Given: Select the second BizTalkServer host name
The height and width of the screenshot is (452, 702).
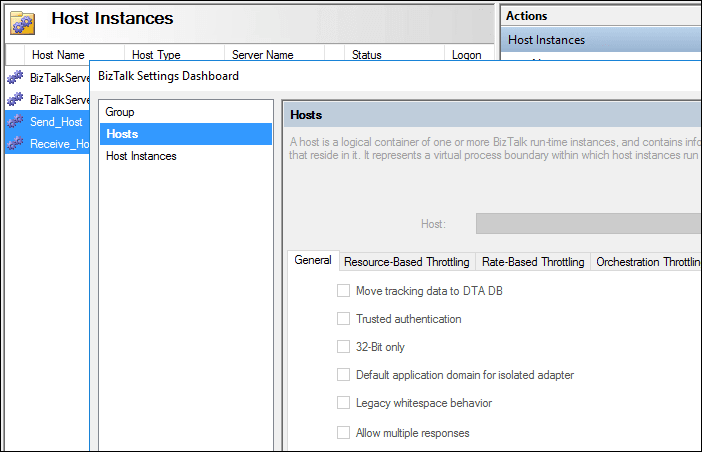Looking at the screenshot, I should (60, 100).
